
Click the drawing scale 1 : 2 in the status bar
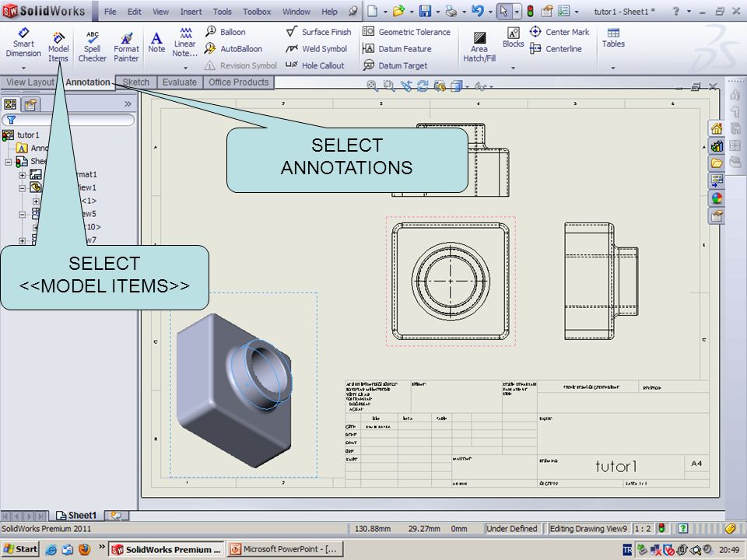643,529
